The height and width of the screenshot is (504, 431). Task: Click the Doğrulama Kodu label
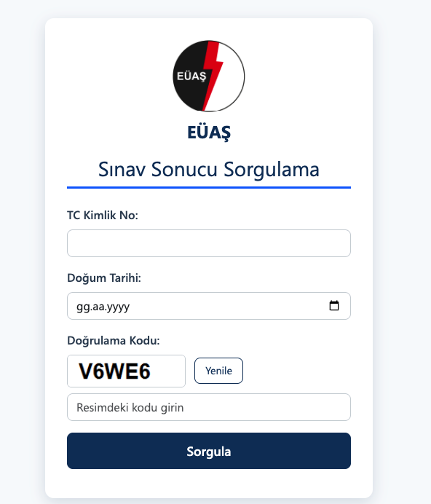click(x=114, y=340)
